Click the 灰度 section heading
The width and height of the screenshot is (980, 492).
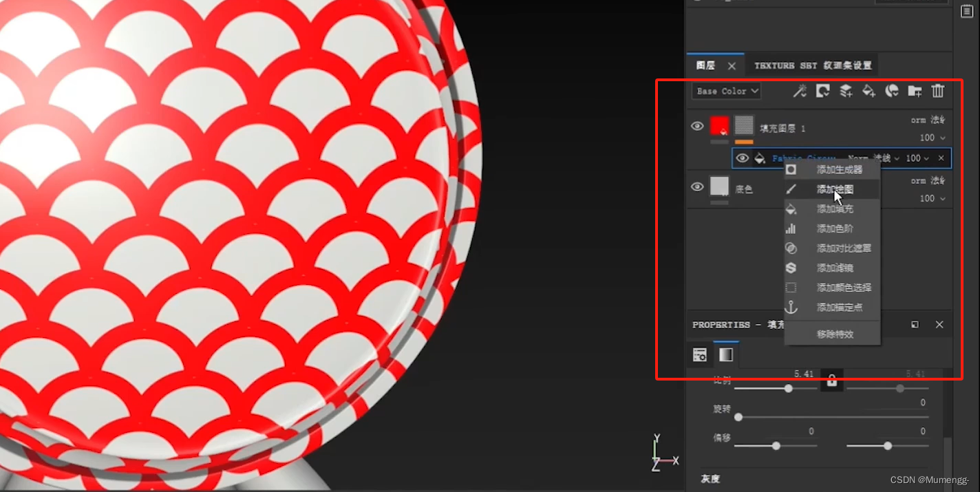click(x=710, y=479)
